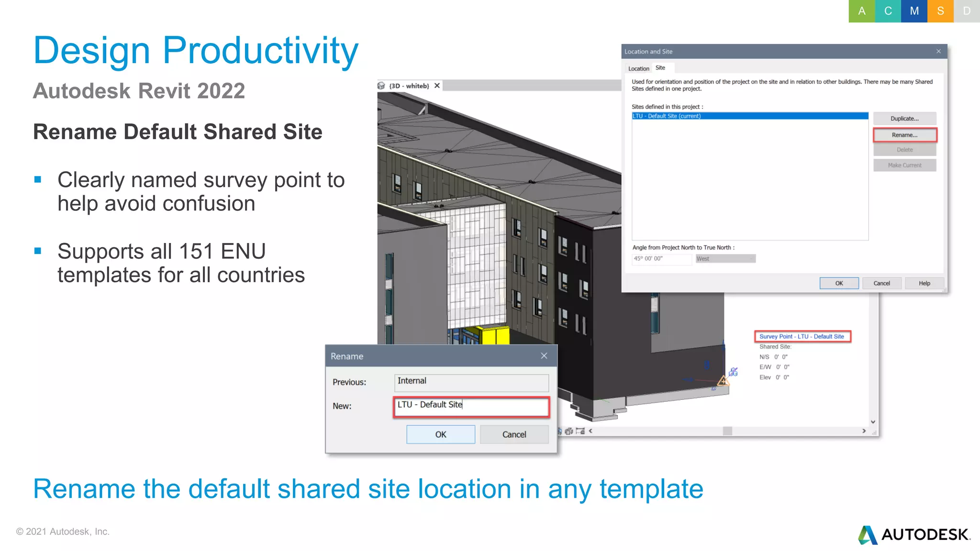This screenshot has height=551, width=980.
Task: Edit the 45° 00' 00" angle field
Action: pos(662,259)
